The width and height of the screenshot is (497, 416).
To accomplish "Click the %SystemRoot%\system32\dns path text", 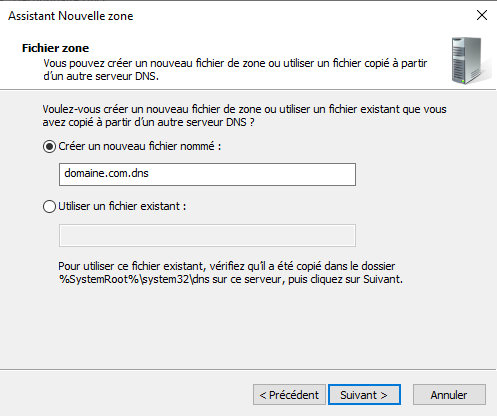I will pyautogui.click(x=134, y=279).
